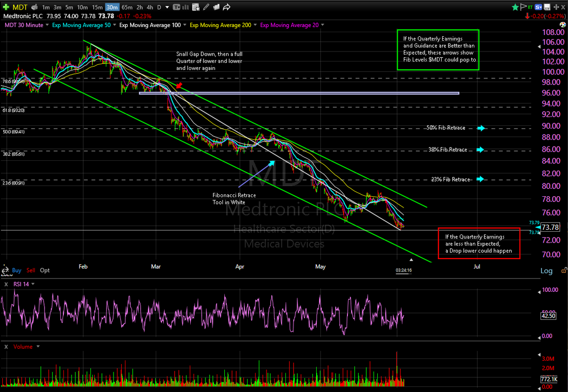Screen dimensions: 568x392
Task: Select the 65m timeframe
Action: click(127, 7)
